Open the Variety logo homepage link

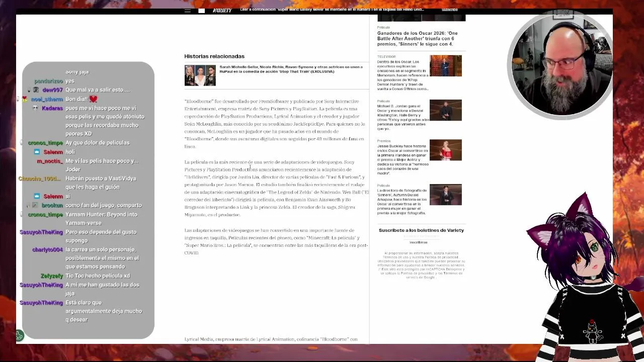click(222, 10)
